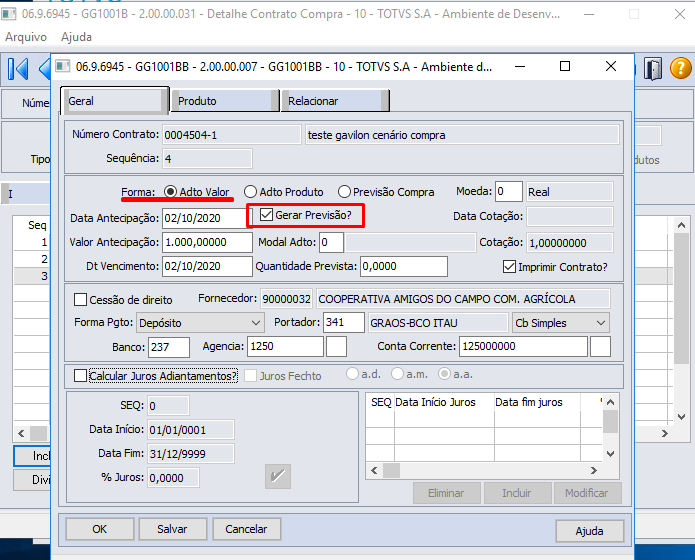The height and width of the screenshot is (560, 695).
Task: Click the Data fim juros column header
Action: point(537,402)
